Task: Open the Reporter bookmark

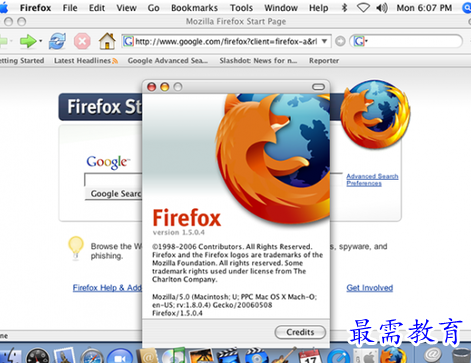Action: (x=324, y=61)
